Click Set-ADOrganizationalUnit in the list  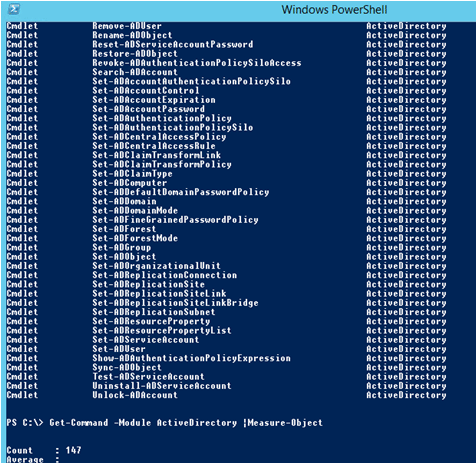point(156,266)
